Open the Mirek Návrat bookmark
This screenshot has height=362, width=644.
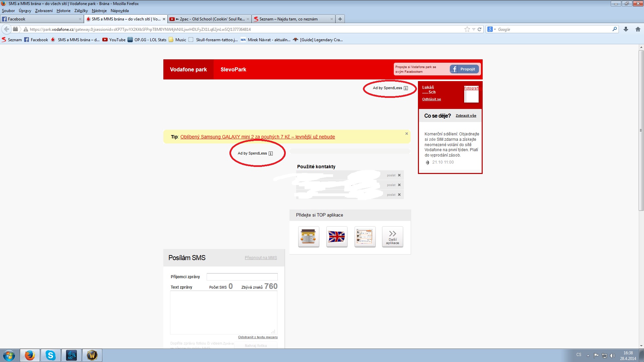point(266,40)
